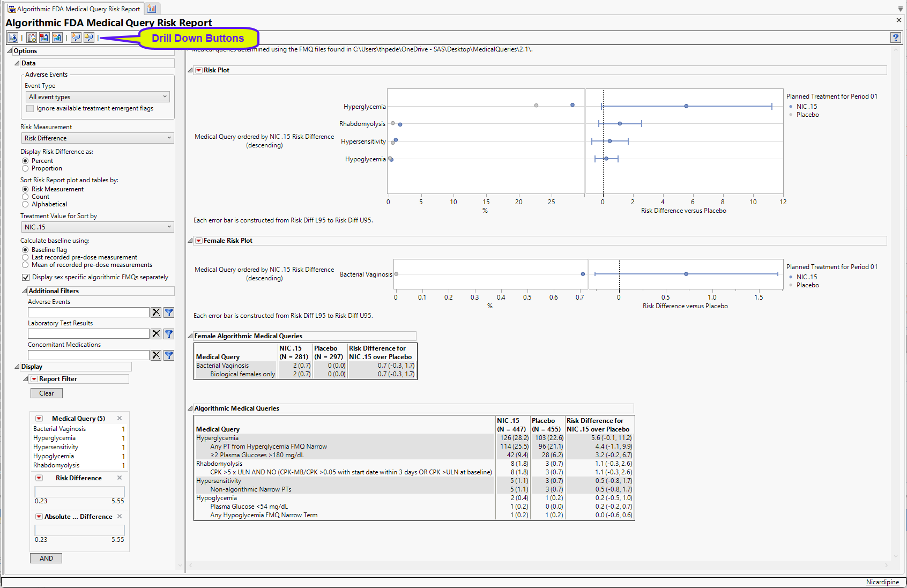Open the chart icon tab
Image resolution: width=907 pixels, height=588 pixels.
point(152,9)
